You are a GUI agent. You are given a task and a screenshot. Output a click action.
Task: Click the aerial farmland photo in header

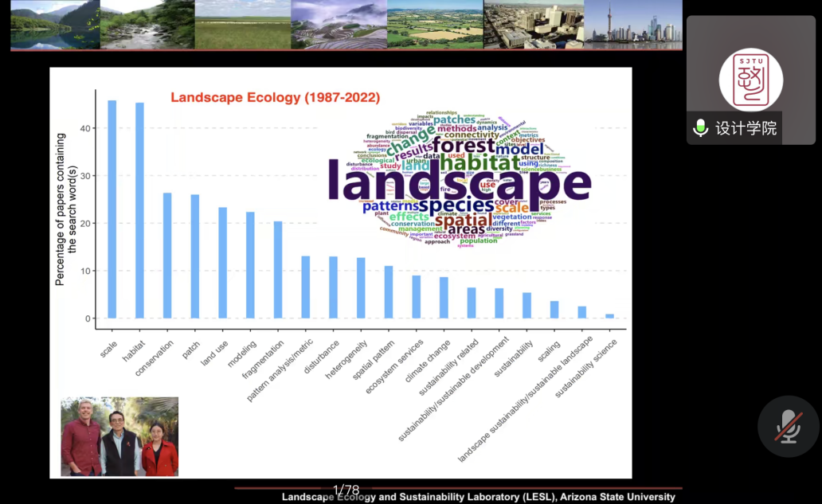point(435,25)
